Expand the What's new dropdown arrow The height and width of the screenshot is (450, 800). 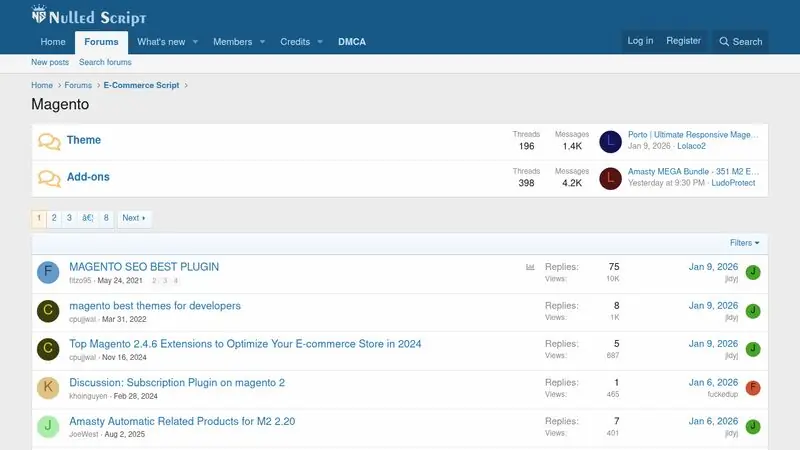(x=195, y=42)
